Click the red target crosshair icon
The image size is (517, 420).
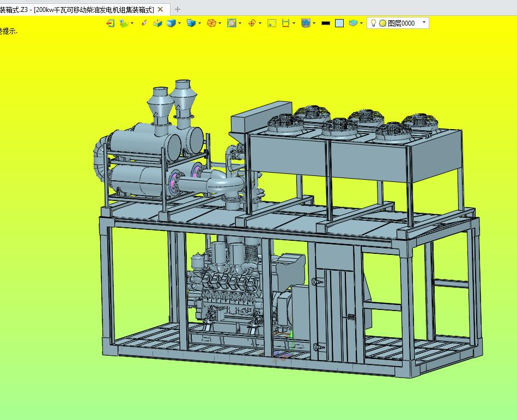tap(252, 23)
